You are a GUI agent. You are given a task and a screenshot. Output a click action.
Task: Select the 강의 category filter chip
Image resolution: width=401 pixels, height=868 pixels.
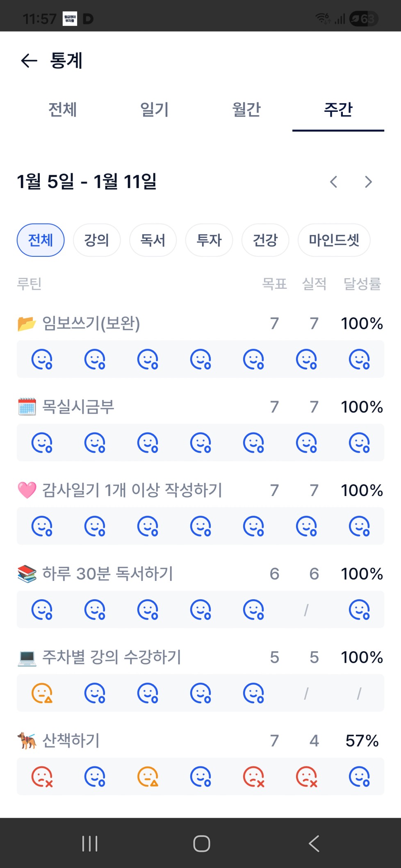97,240
